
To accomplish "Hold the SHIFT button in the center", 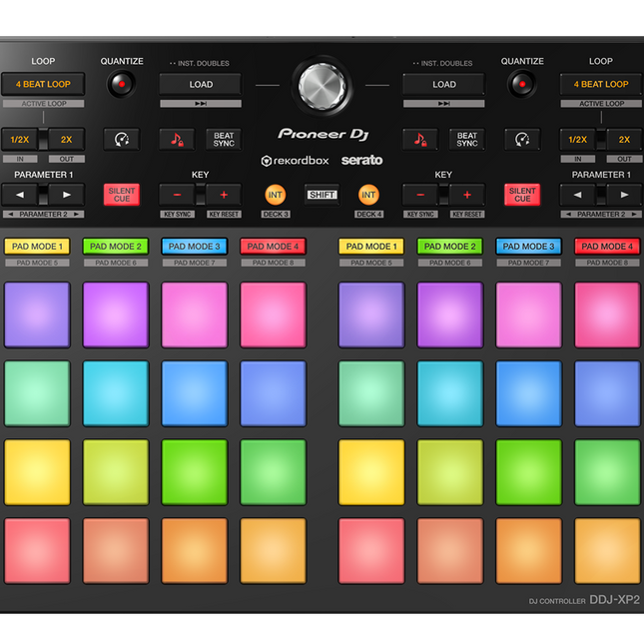I will tap(322, 195).
